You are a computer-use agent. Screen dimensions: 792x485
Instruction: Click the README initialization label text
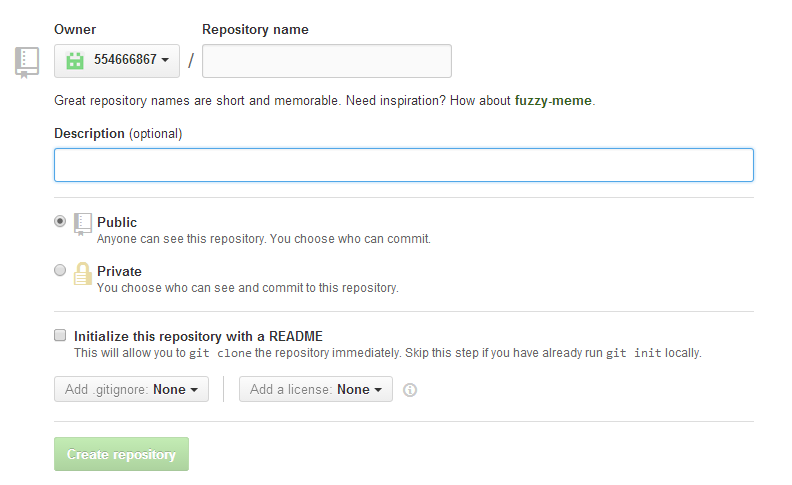198,336
